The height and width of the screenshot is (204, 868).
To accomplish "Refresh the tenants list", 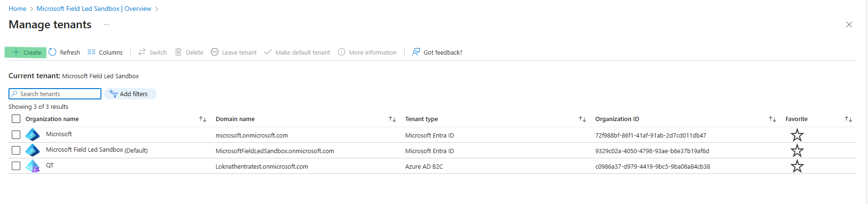I will tap(64, 52).
